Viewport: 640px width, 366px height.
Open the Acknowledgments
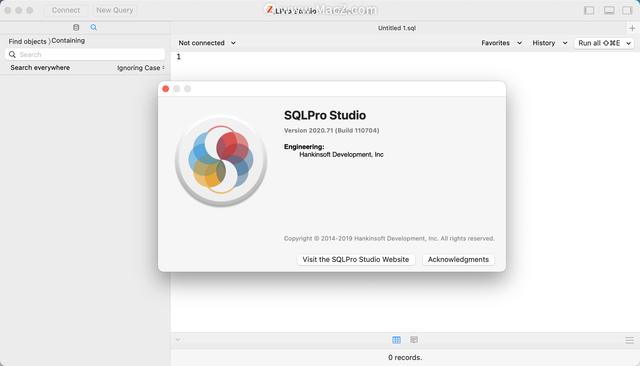point(458,260)
